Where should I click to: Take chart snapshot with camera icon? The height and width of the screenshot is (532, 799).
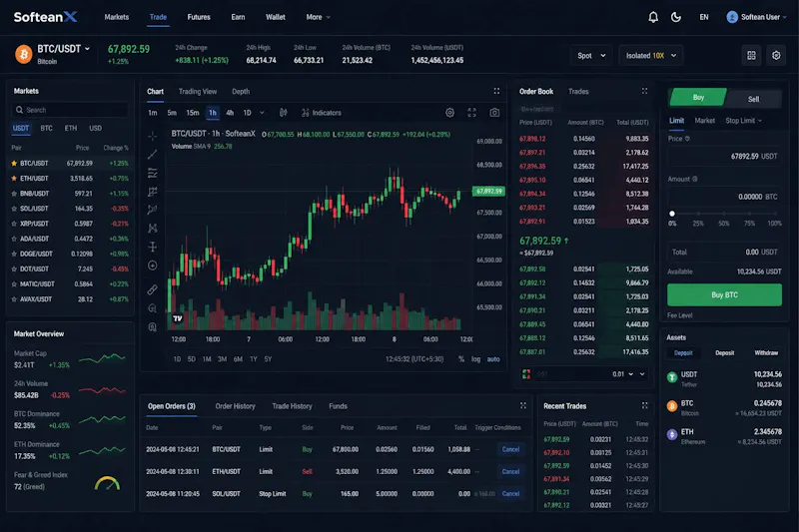click(x=494, y=113)
